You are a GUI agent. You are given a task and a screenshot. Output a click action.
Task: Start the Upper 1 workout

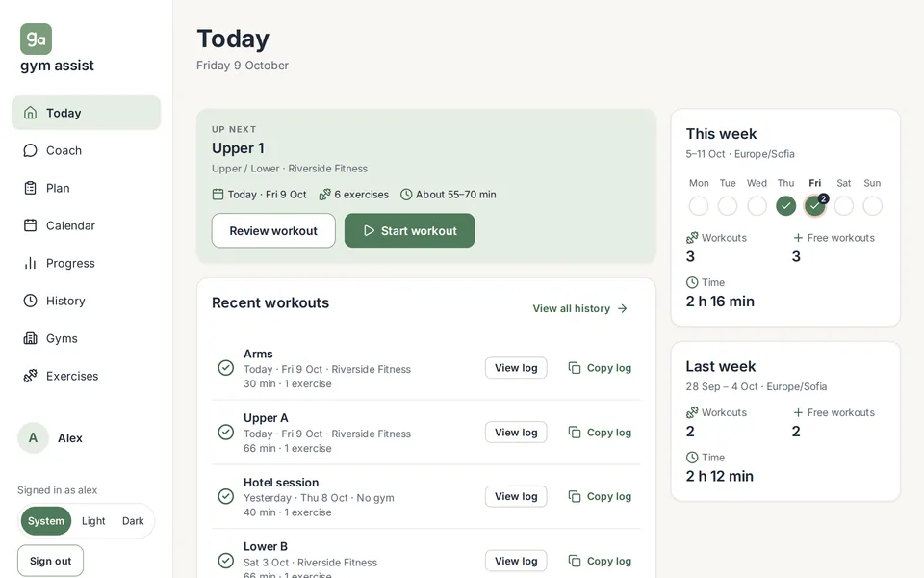click(x=410, y=230)
